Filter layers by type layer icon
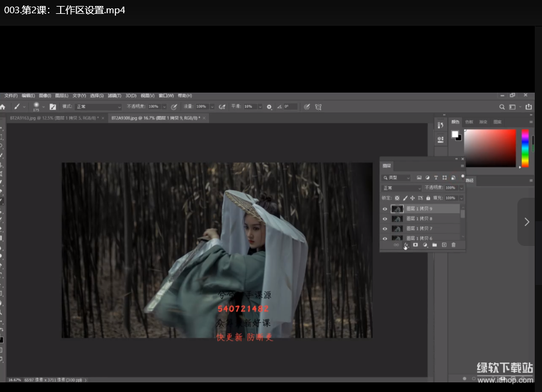This screenshot has width=542, height=392. point(436,177)
